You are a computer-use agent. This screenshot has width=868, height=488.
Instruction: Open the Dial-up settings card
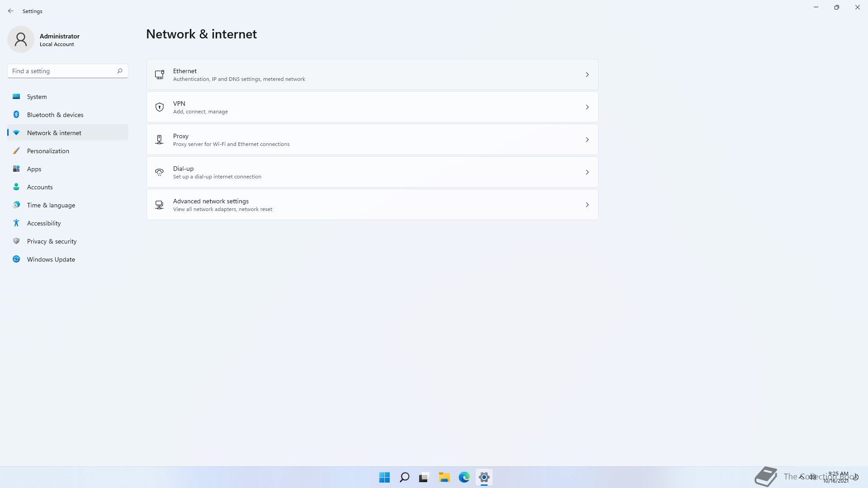[372, 172]
